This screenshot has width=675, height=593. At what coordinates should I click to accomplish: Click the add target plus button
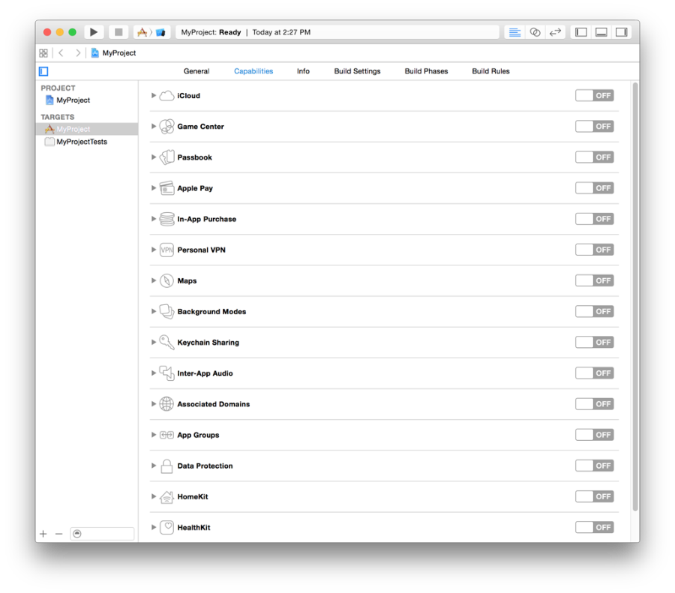(43, 534)
